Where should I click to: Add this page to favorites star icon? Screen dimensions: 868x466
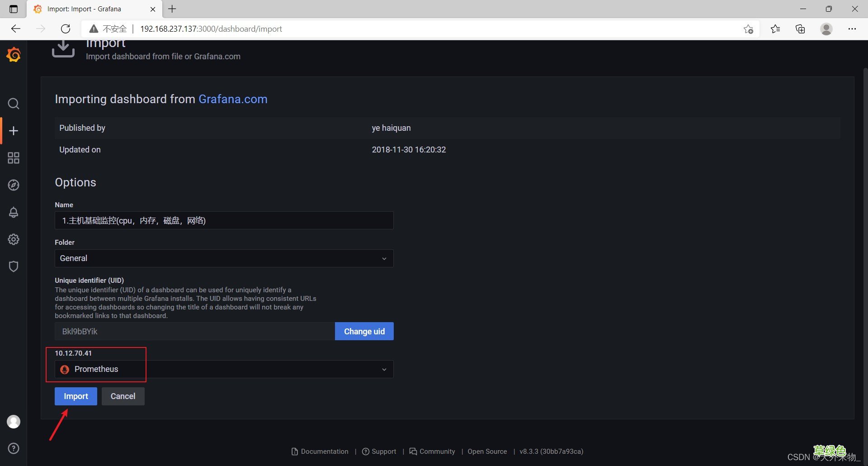point(748,29)
